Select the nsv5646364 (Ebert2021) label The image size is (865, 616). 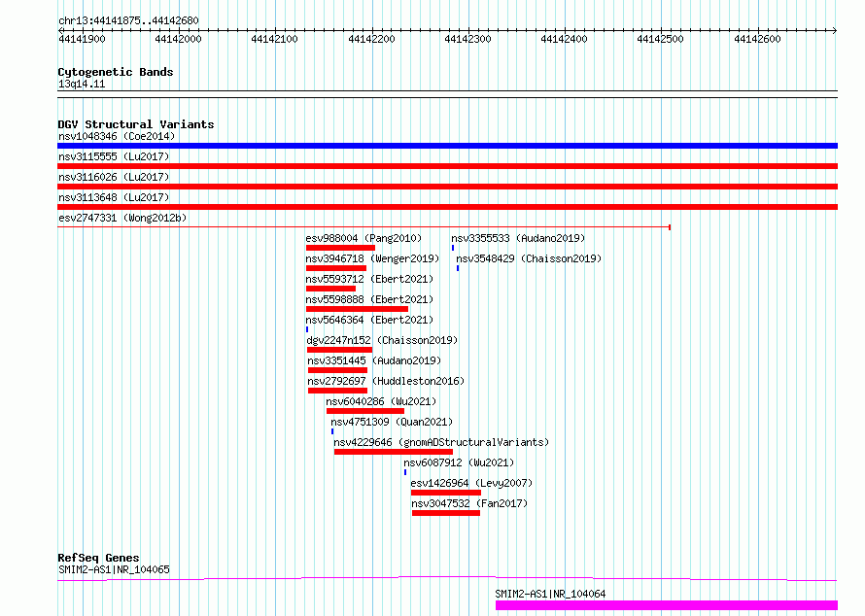[369, 320]
